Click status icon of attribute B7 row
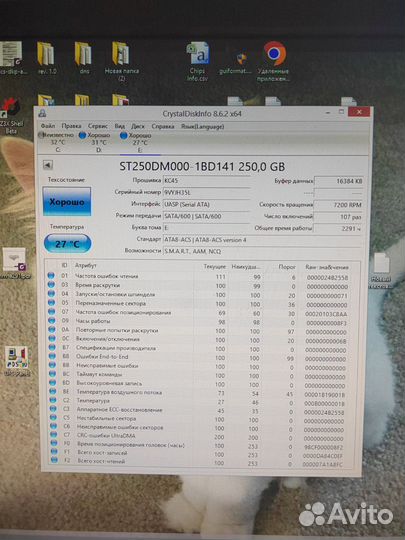The image size is (405, 540). tap(52, 347)
